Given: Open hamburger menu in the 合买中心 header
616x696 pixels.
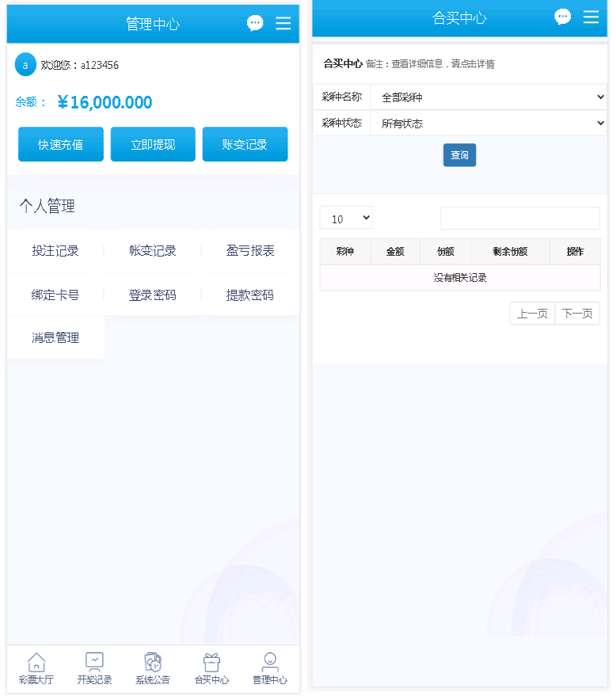Looking at the screenshot, I should (591, 17).
